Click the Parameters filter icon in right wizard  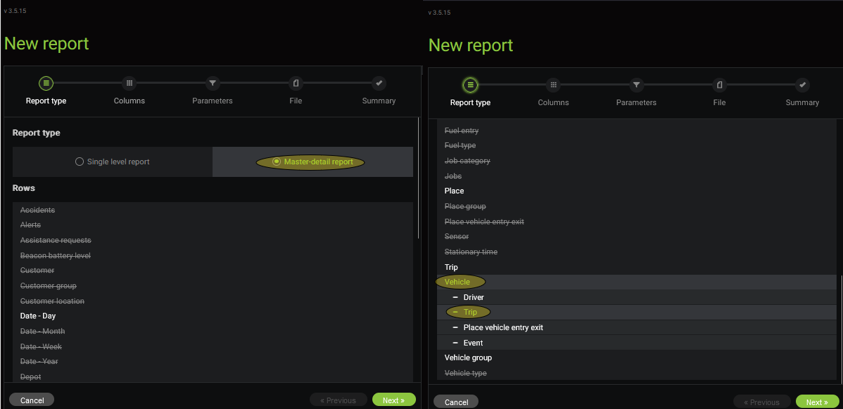click(x=636, y=85)
